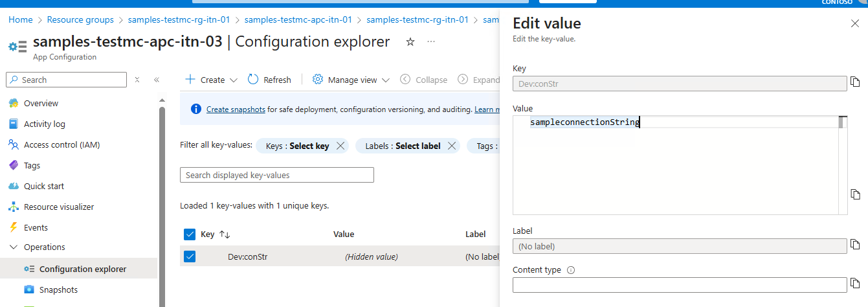Follow the Create snapshots link

pos(236,109)
